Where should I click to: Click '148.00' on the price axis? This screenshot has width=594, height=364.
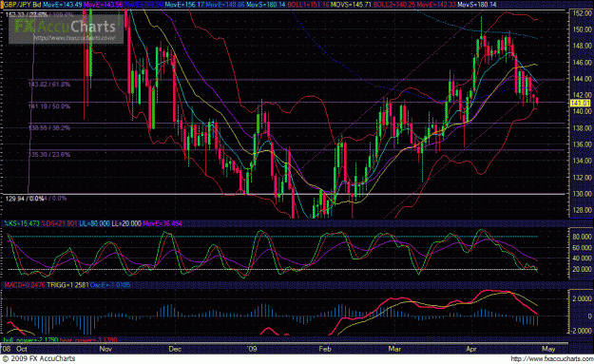click(582, 46)
